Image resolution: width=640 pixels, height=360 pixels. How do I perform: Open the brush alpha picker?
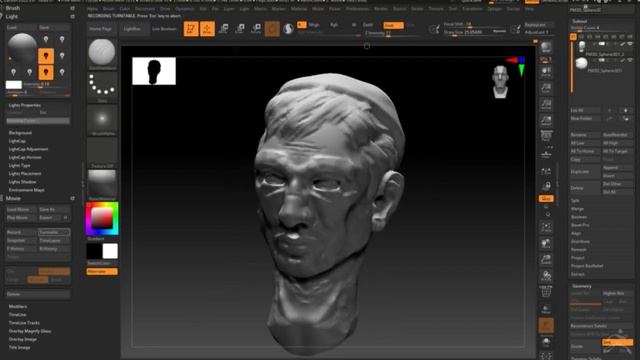(x=102, y=119)
